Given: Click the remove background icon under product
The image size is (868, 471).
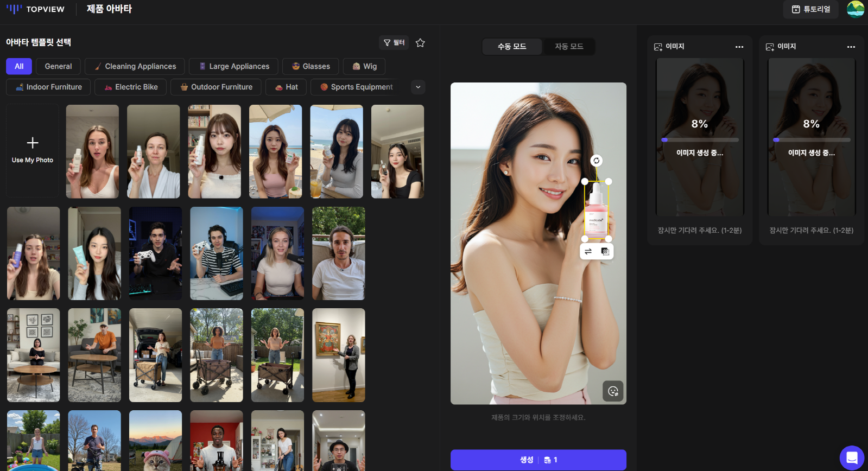Looking at the screenshot, I should (x=605, y=251).
